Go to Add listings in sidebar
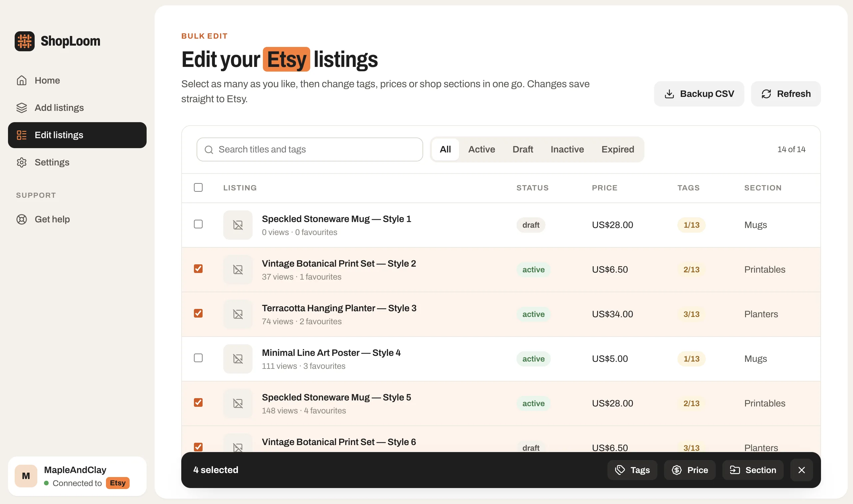 77,108
